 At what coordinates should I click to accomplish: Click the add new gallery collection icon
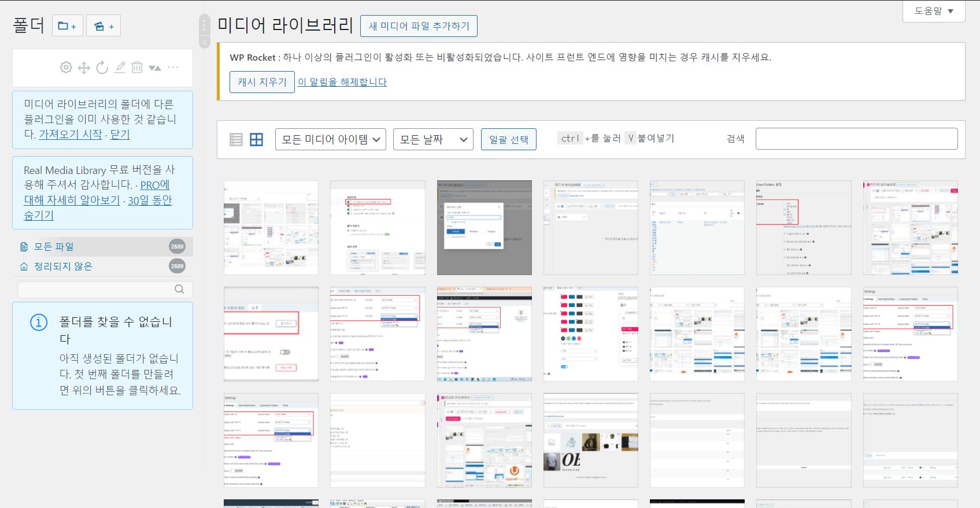pos(103,26)
